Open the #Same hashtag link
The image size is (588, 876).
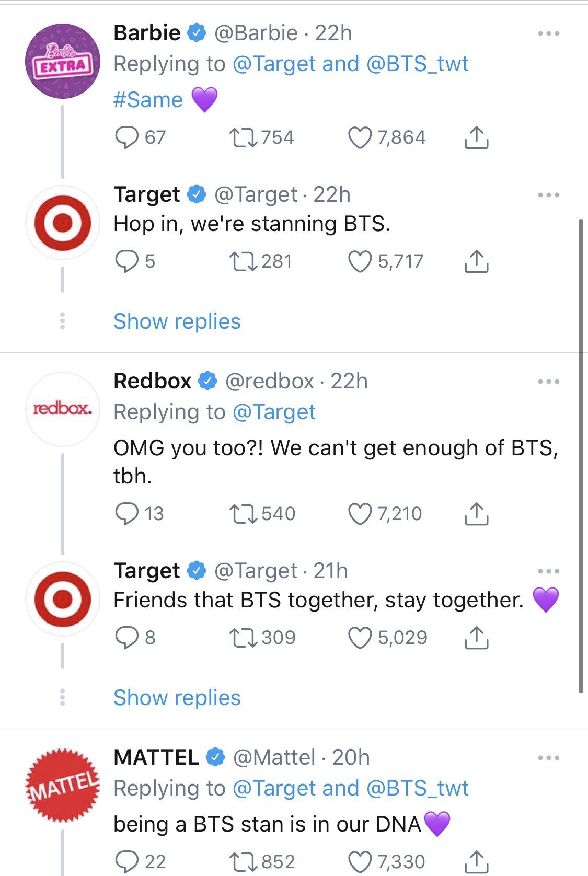coord(148,100)
